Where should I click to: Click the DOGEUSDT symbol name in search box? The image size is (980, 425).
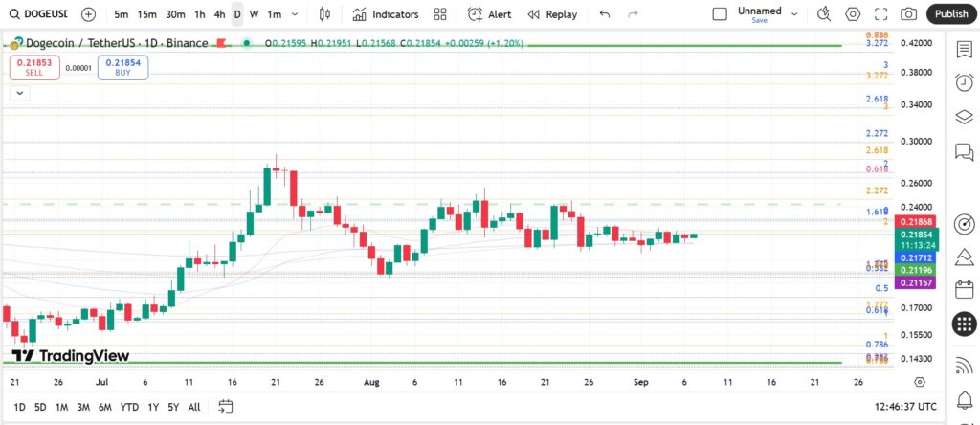click(x=46, y=13)
